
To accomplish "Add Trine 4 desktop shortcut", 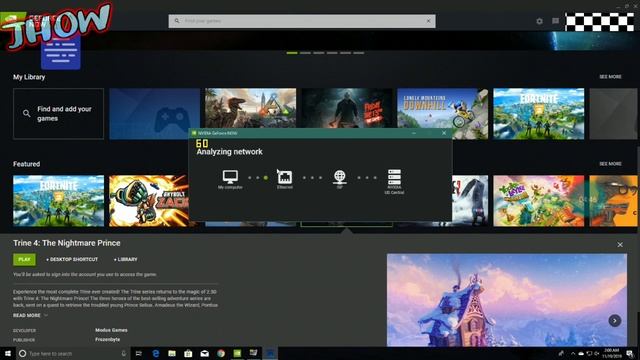I will point(72,260).
